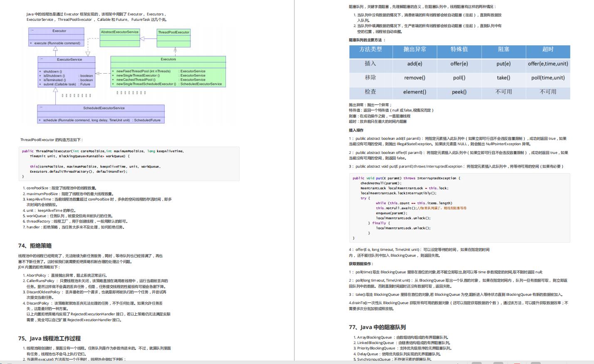Image resolution: width=594 pixels, height=364 pixels.
Task: Click the "移除" row label in table
Action: pos(370,78)
